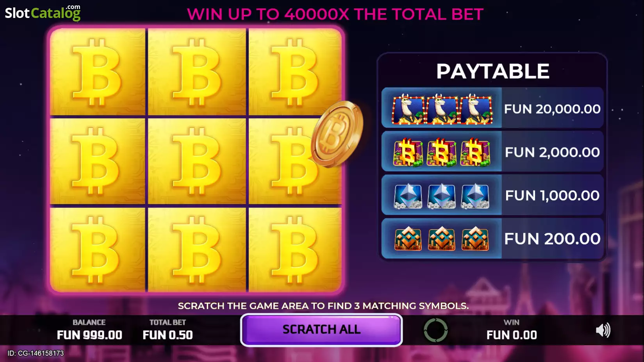Open the SlotCatalog.com logo link

point(43,12)
